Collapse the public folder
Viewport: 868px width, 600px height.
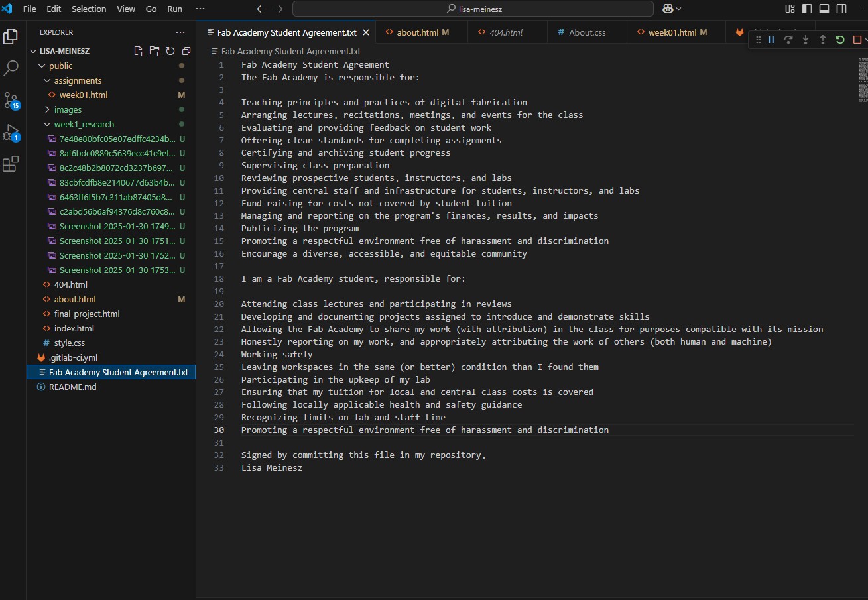pyautogui.click(x=42, y=66)
